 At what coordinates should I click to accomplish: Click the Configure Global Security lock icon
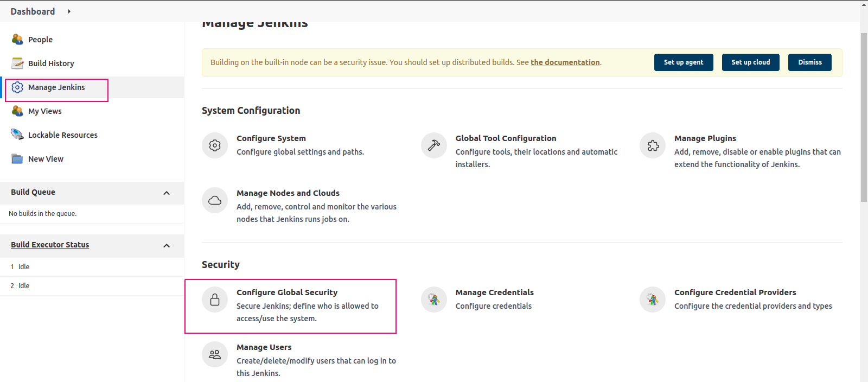(x=215, y=300)
